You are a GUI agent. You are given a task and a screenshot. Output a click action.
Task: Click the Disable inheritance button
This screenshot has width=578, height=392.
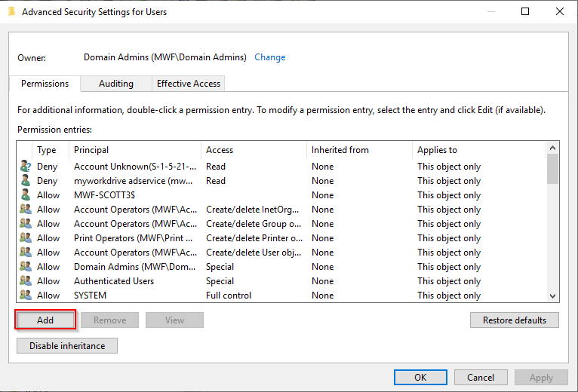click(x=67, y=346)
